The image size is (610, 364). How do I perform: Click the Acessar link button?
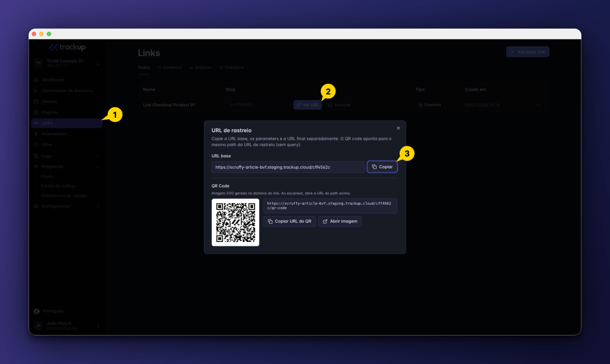[x=340, y=105]
